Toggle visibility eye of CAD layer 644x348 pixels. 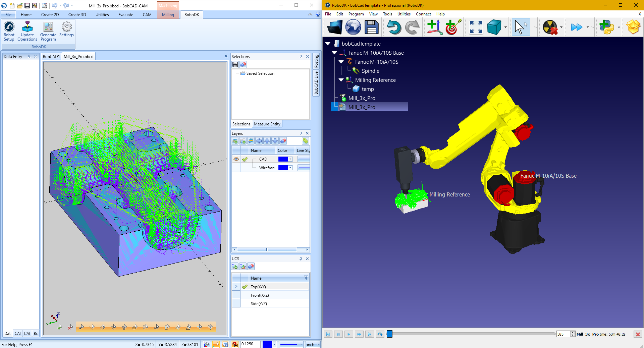tap(236, 159)
